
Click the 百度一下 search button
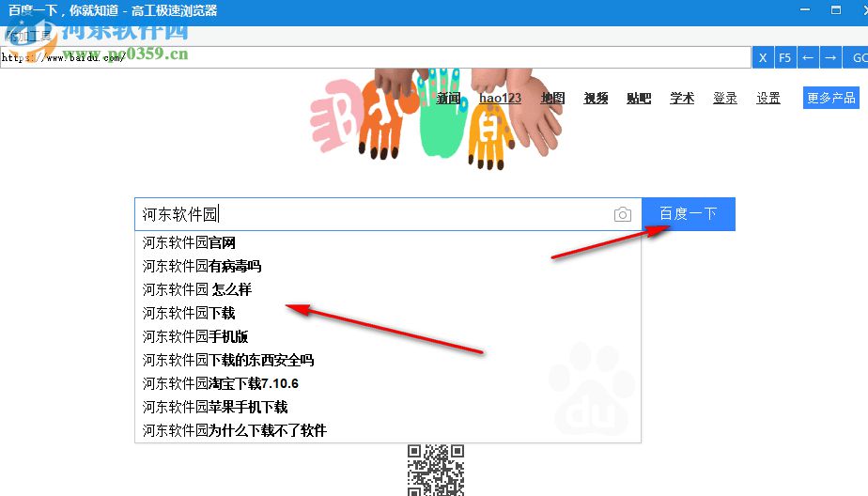coord(688,213)
